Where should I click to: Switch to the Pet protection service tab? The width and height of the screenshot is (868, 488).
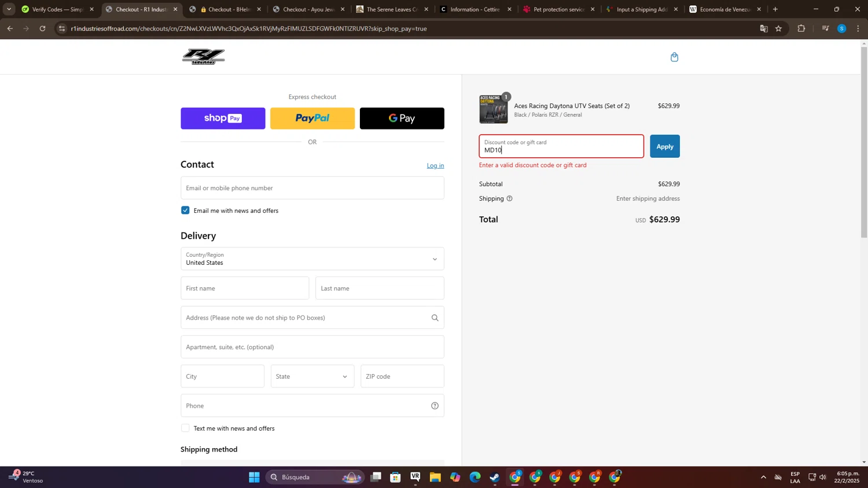point(559,9)
